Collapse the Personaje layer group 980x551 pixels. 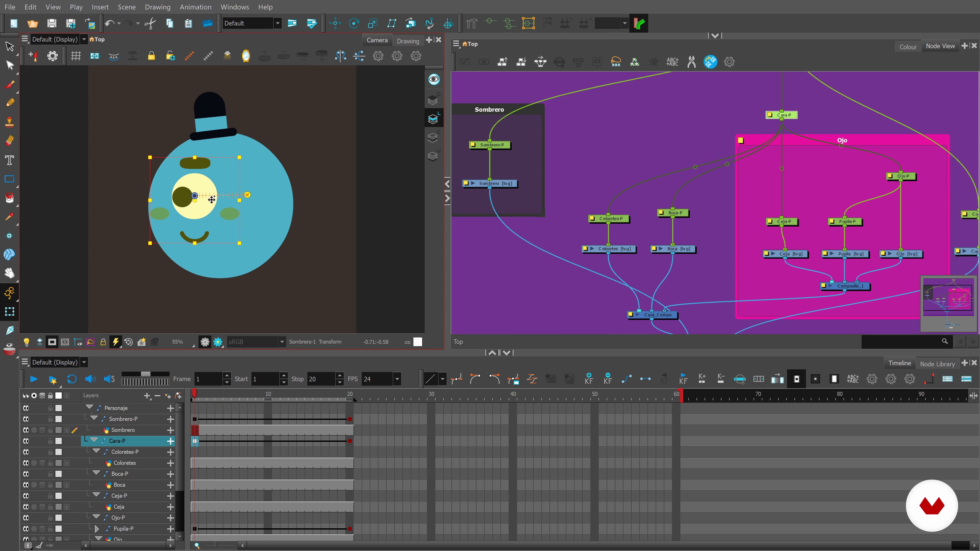coord(89,407)
